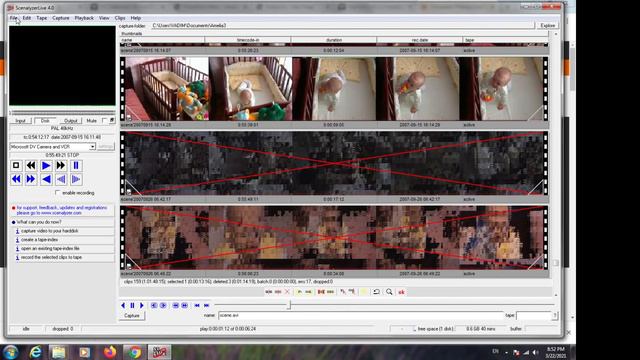640x360 pixels.
Task: Toggle the enable recording checkbox
Action: (58, 193)
